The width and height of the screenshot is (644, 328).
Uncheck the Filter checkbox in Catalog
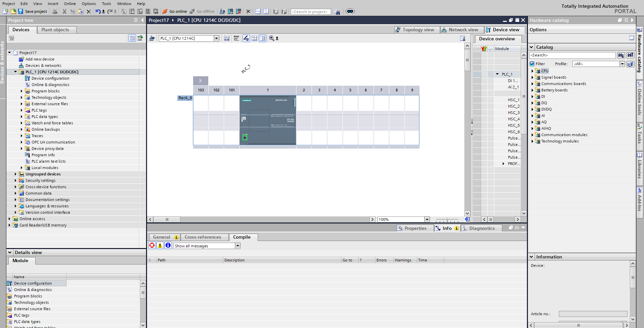click(532, 64)
